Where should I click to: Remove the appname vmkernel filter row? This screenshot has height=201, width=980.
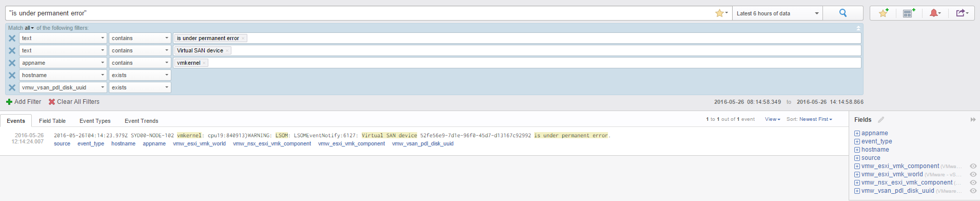pyautogui.click(x=12, y=63)
